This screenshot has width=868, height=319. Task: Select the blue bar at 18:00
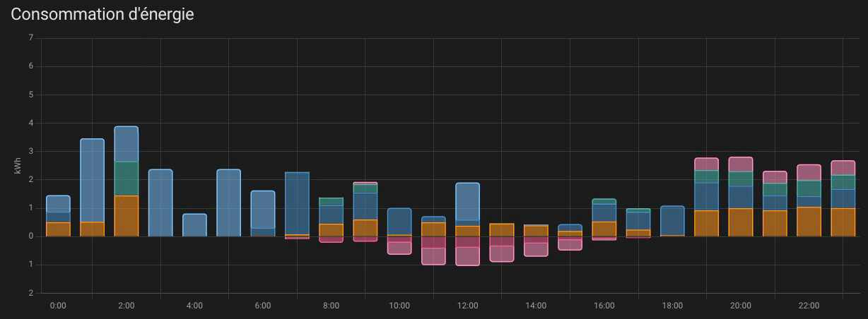tap(672, 221)
